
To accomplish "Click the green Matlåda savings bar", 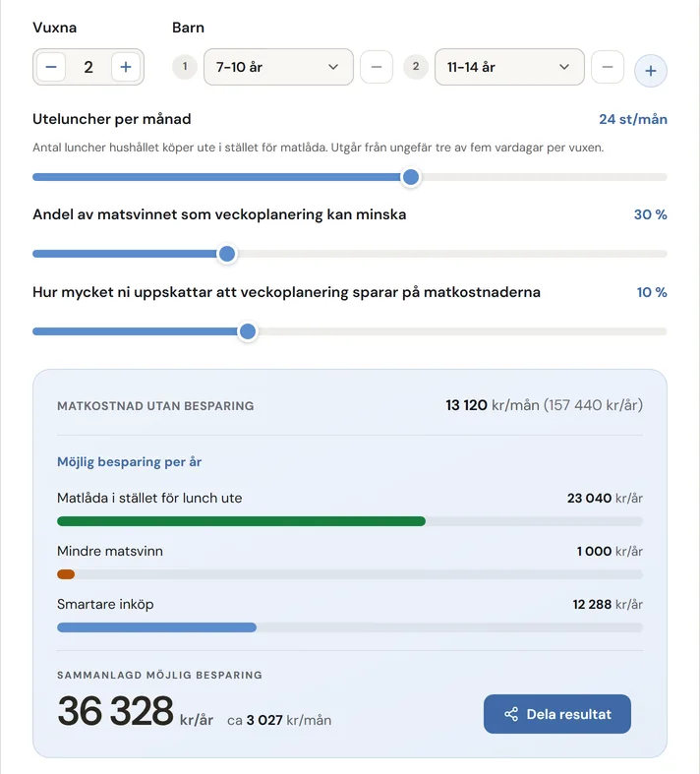I will (x=241, y=521).
